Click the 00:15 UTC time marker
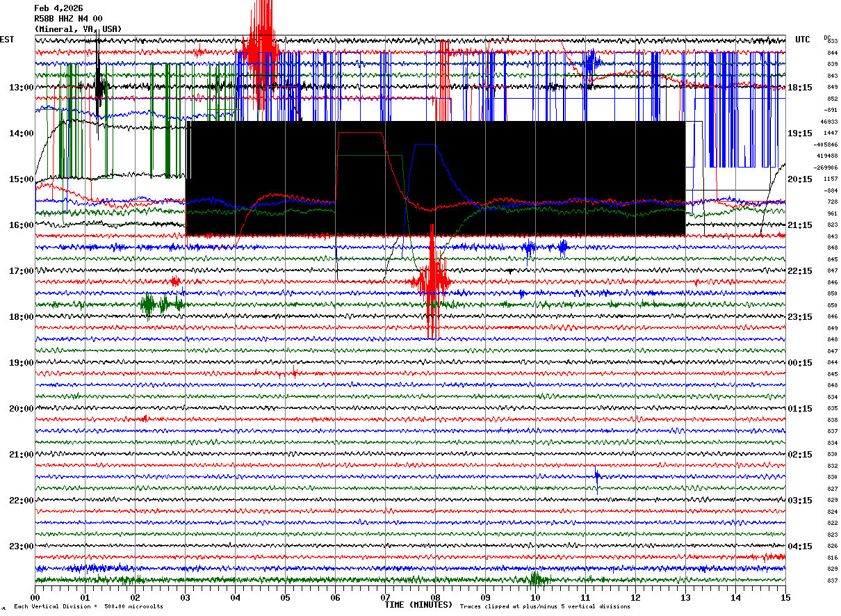841x616 pixels. [799, 363]
